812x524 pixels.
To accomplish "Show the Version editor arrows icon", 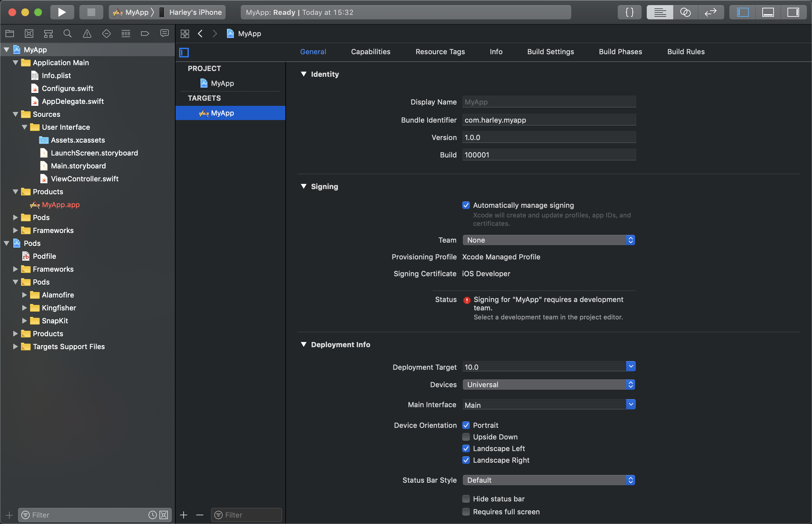I will pos(710,12).
